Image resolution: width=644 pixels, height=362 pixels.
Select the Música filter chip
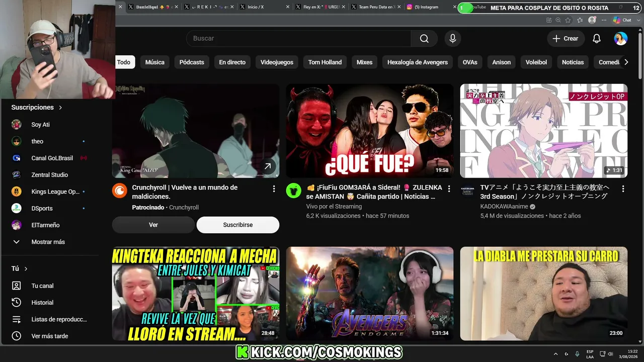[155, 62]
